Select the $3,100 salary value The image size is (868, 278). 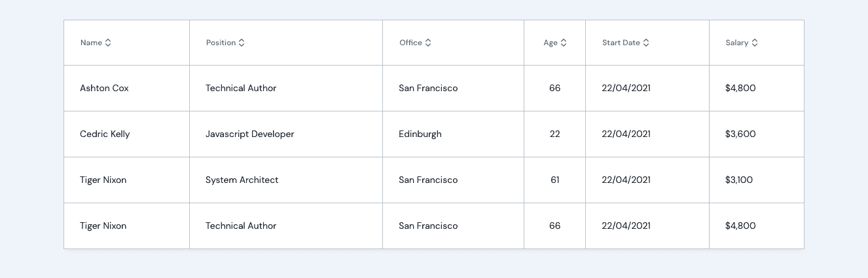[x=739, y=180]
